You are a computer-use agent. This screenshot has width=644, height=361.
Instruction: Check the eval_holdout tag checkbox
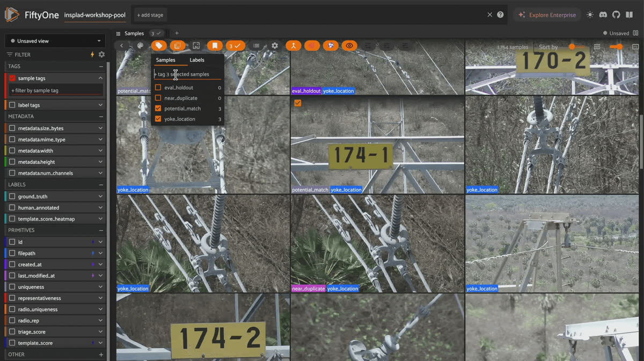pos(158,88)
